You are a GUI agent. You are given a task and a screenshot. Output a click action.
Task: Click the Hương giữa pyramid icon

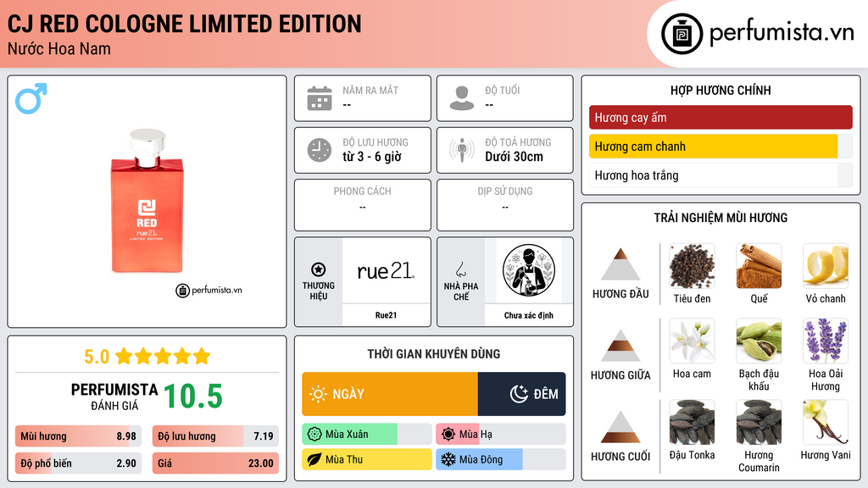[x=620, y=346]
